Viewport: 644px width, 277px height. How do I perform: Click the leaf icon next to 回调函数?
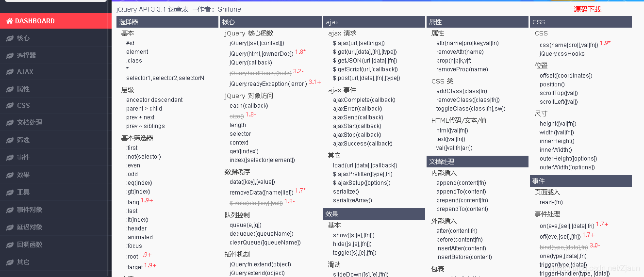click(9, 244)
